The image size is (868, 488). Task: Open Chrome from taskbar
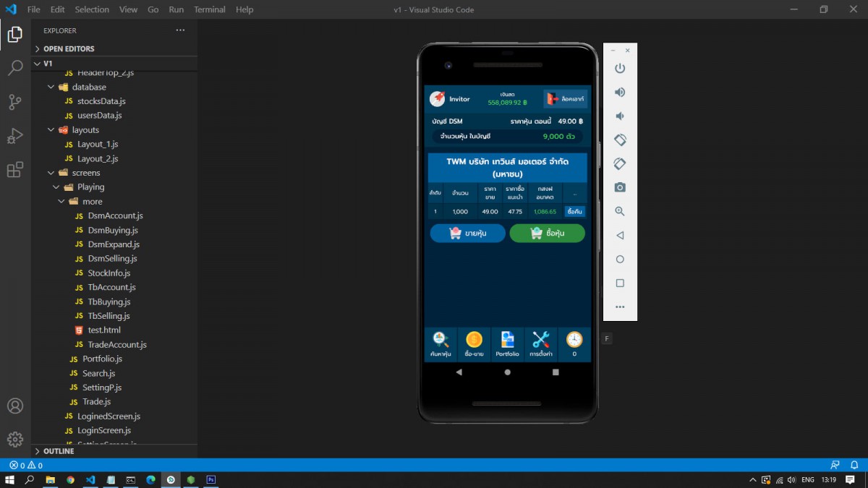point(70,479)
